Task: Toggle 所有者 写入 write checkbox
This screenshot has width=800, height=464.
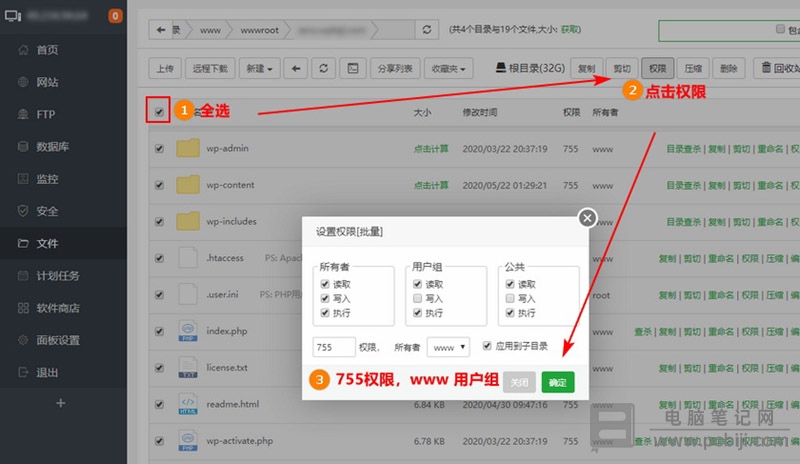Action: pos(325,298)
